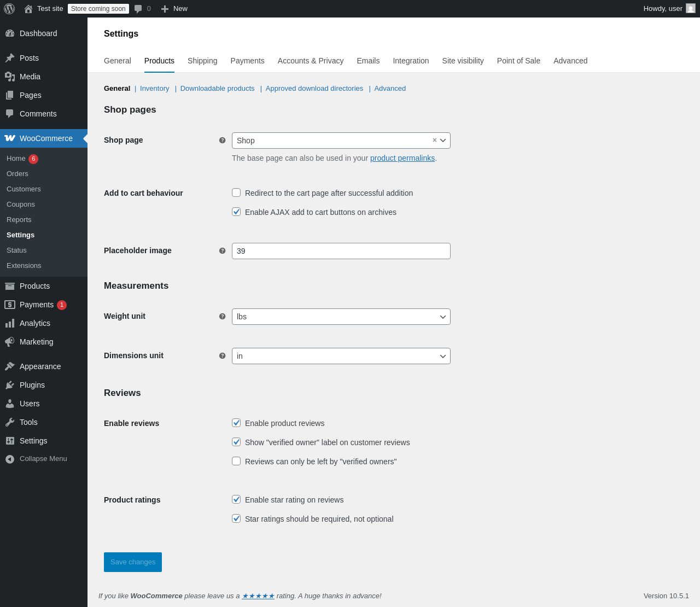Open the Accounts & Privacy tab

[x=311, y=61]
